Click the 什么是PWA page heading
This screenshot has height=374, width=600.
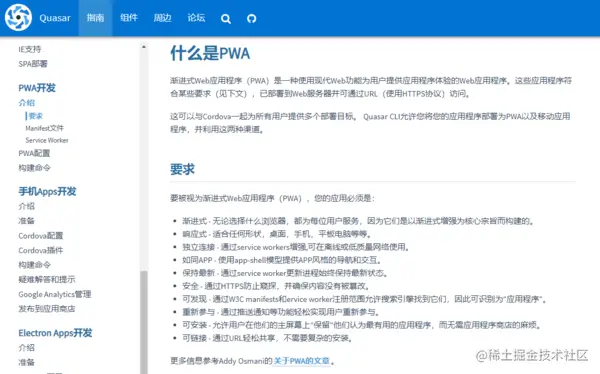click(x=210, y=53)
